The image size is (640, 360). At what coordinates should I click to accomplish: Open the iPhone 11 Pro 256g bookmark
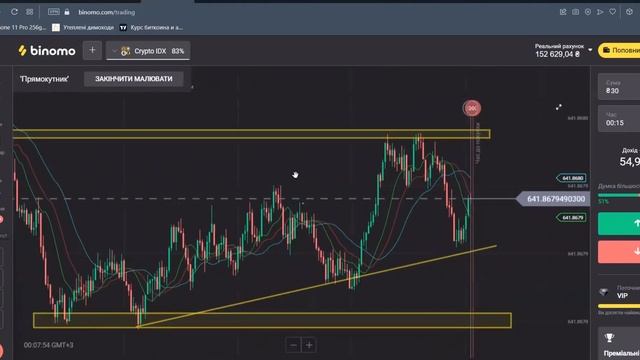pos(23,27)
